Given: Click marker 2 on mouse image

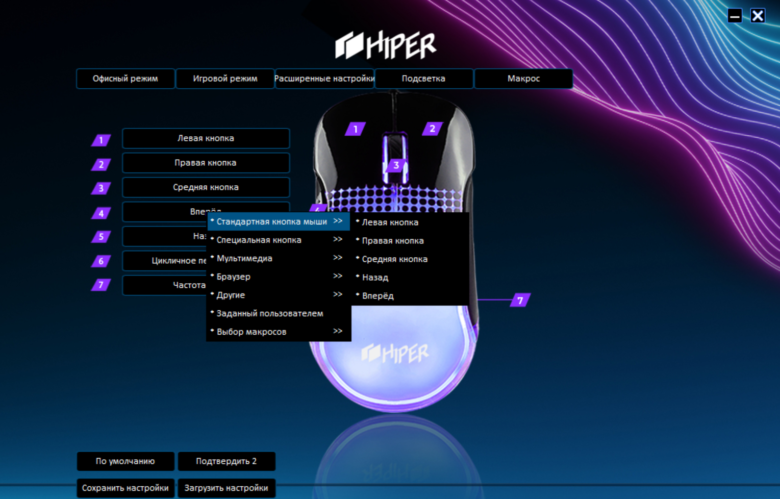Looking at the screenshot, I should coord(432,129).
